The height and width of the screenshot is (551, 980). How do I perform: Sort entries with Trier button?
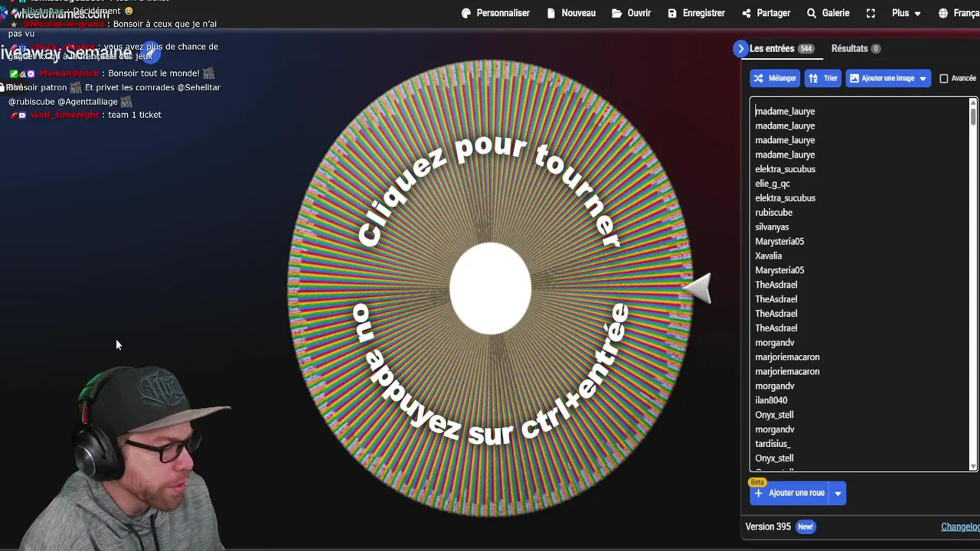pos(823,78)
